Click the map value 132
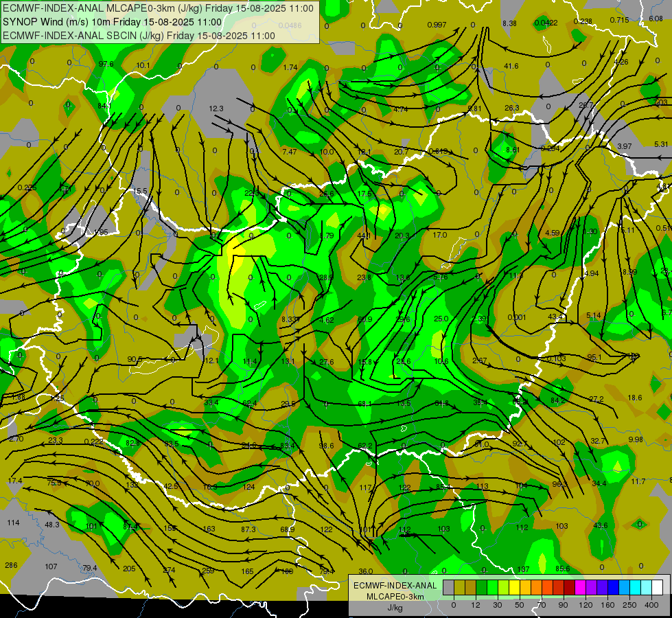 tap(132, 485)
